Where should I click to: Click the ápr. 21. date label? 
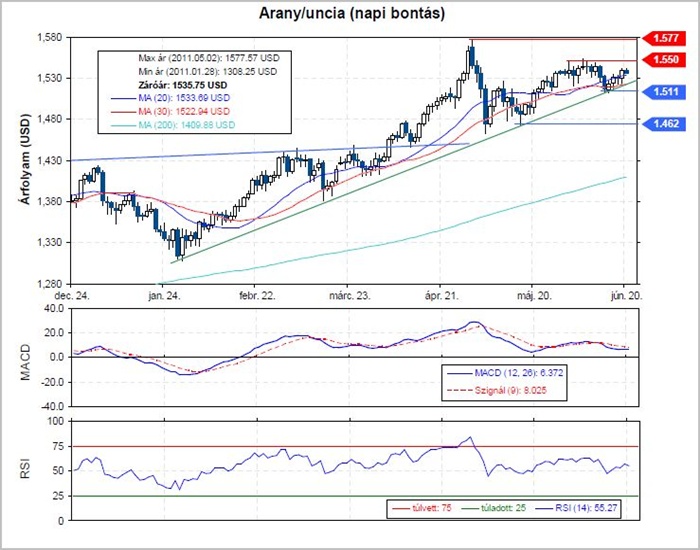tap(439, 296)
